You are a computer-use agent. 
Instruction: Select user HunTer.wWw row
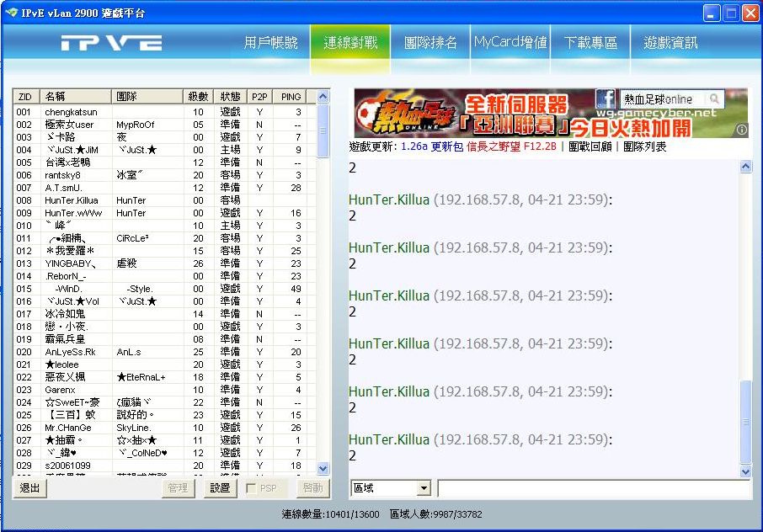click(x=164, y=213)
